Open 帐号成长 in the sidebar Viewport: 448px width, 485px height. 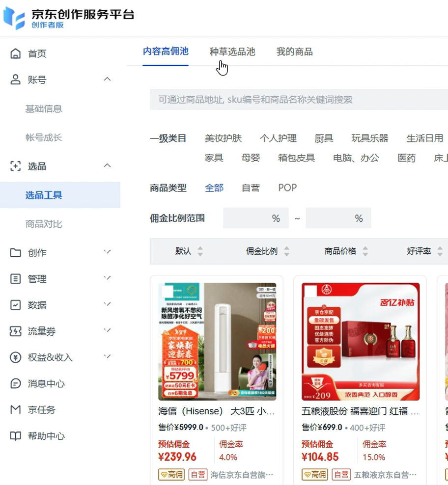coord(44,137)
